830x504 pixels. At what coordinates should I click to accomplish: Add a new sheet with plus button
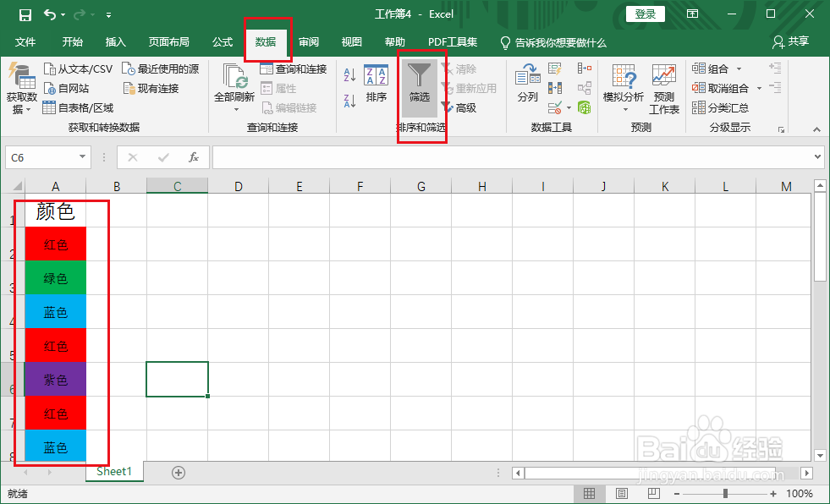pos(179,473)
